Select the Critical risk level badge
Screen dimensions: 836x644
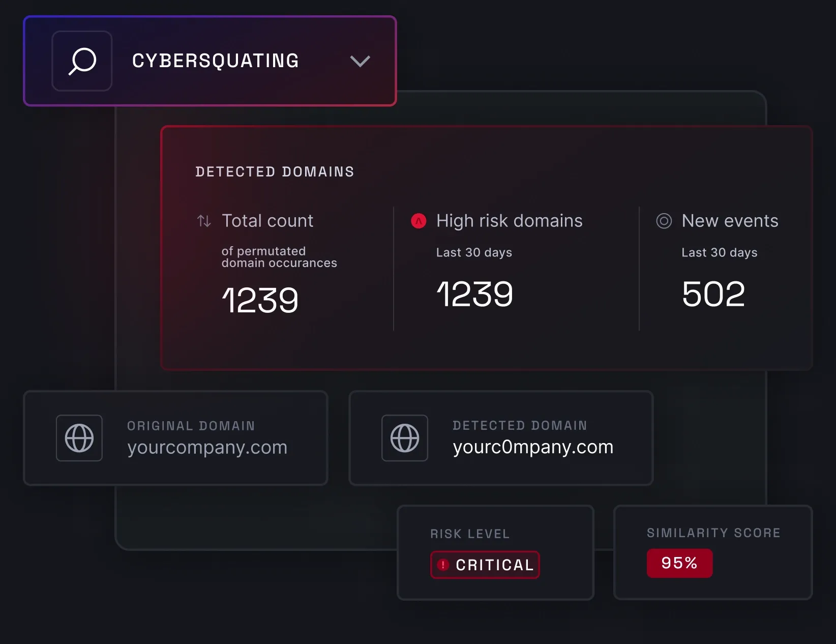[485, 565]
